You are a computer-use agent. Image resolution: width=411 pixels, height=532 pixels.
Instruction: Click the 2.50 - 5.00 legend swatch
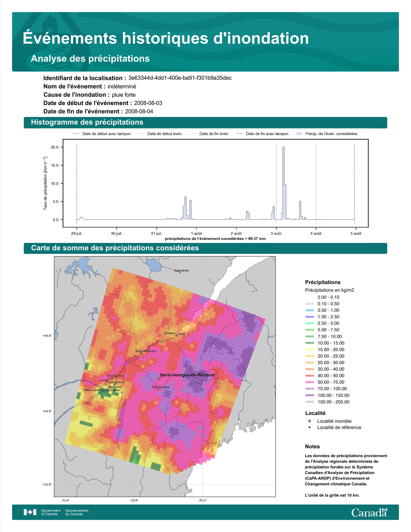coord(309,323)
